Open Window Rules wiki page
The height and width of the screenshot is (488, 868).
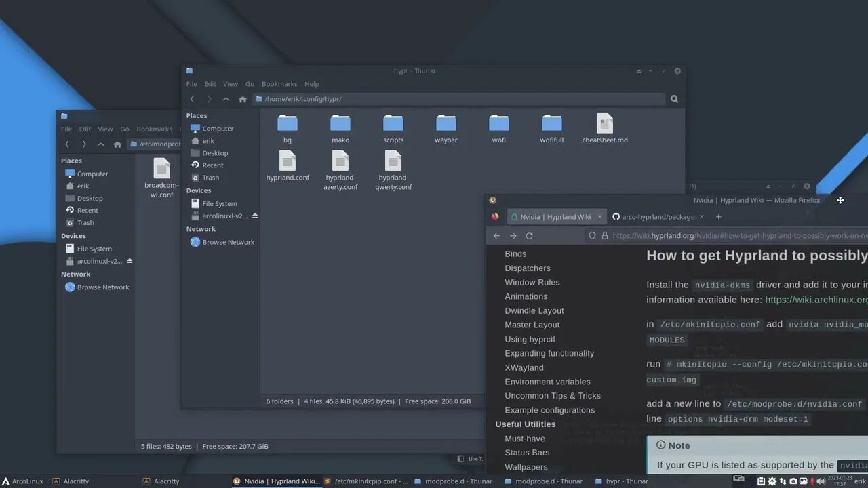(x=532, y=282)
